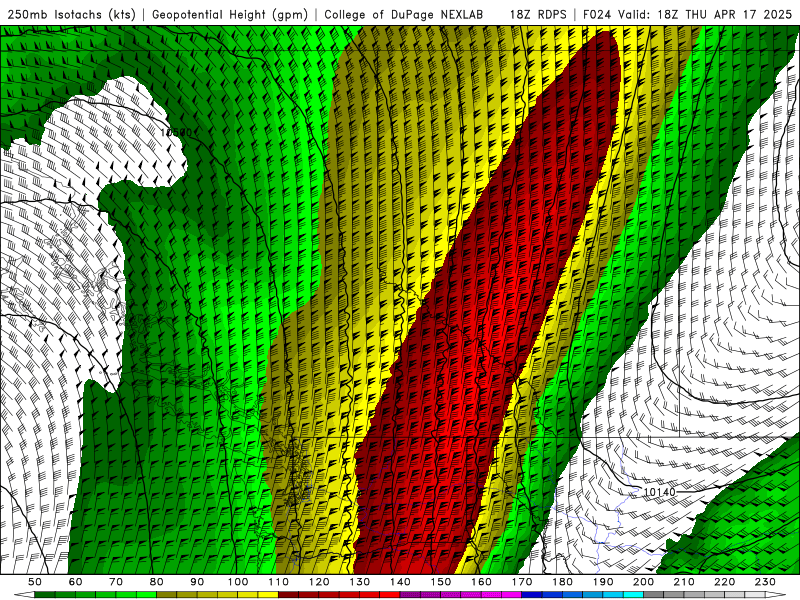800x600 pixels.
Task: Click the 70 value on the color scale
Action: click(116, 582)
